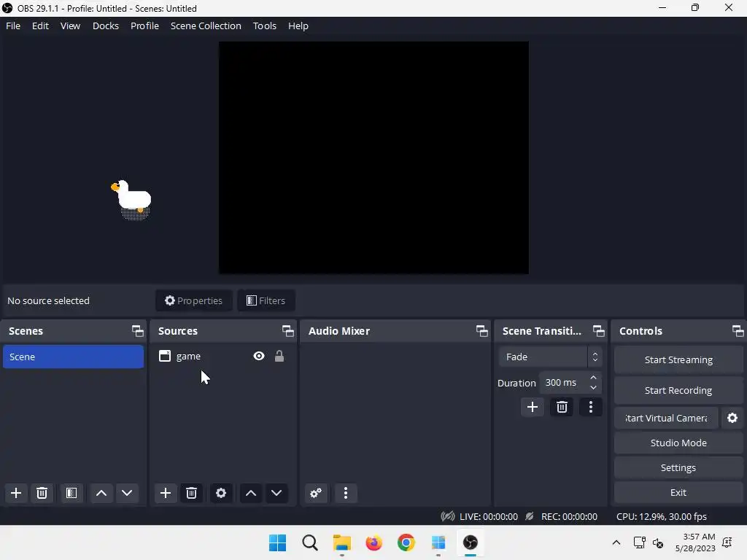Open the Edit menu

[41, 26]
